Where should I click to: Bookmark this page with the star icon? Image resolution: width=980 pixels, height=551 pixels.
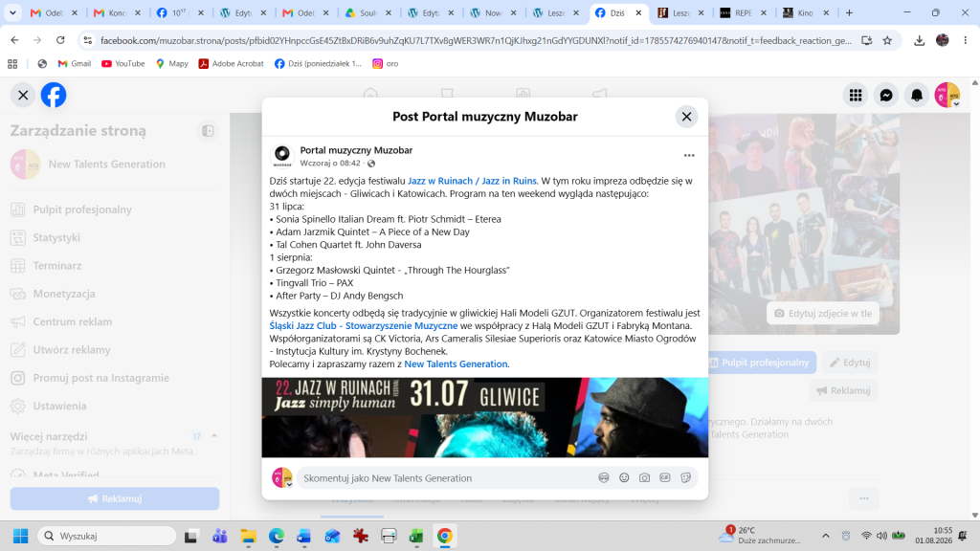pyautogui.click(x=887, y=40)
